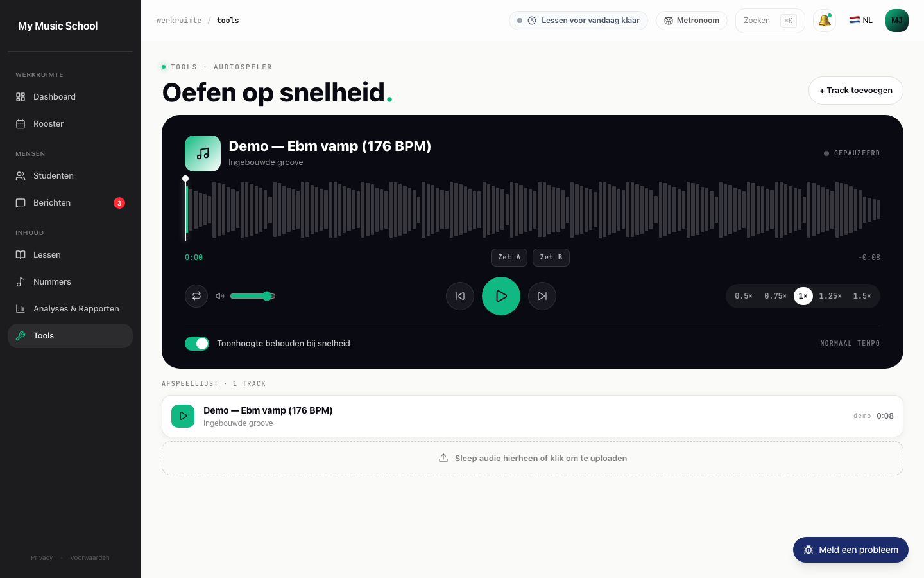Switch language via NL flag selector
The image size is (924, 578).
[861, 21]
